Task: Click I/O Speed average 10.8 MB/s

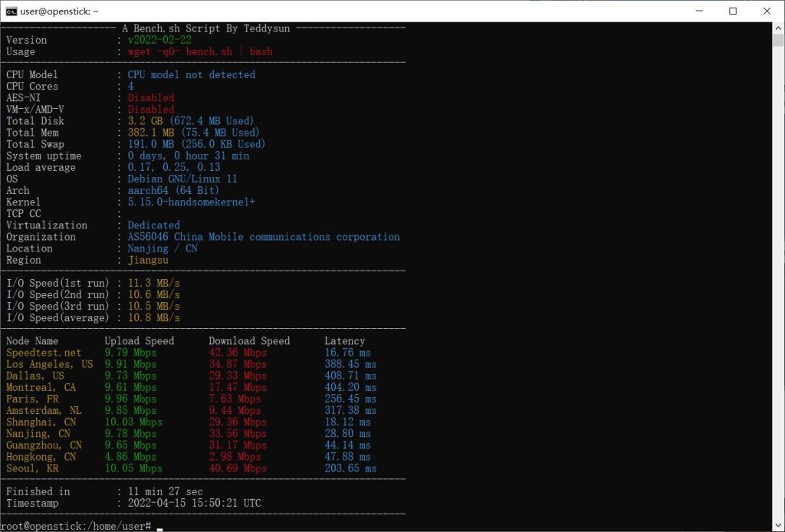Action: pyautogui.click(x=153, y=317)
